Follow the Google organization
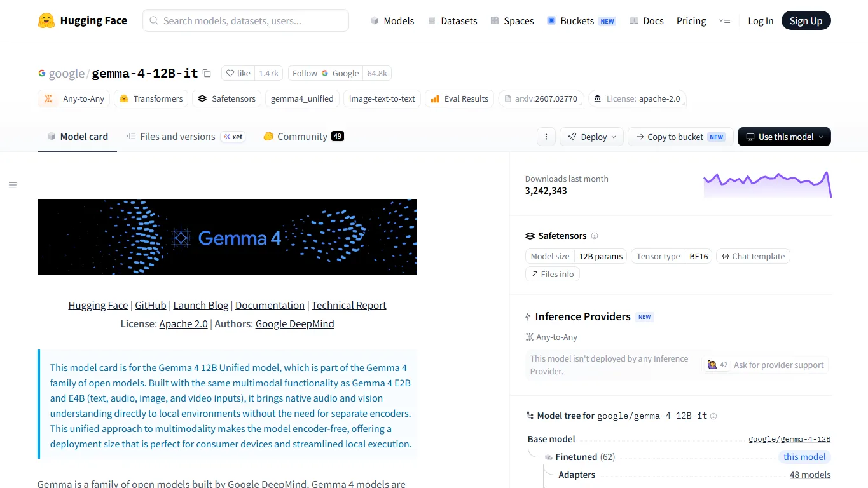This screenshot has width=868, height=488. [x=326, y=73]
